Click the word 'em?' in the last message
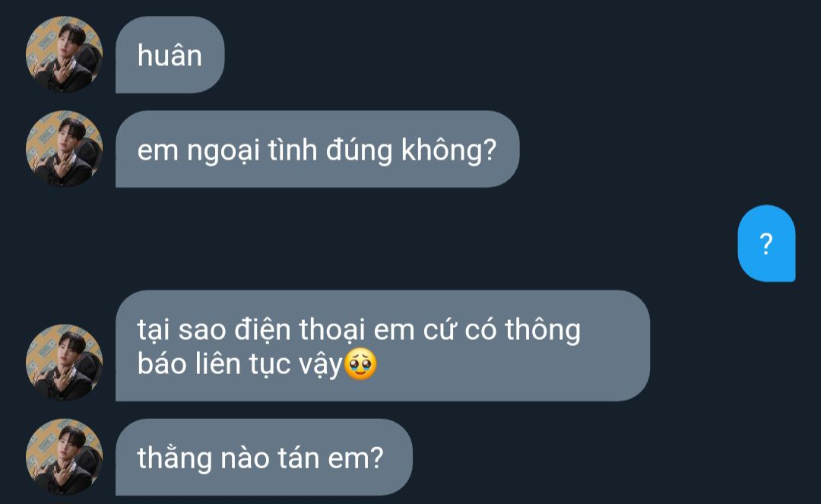Viewport: 821px width, 504px height. 356,459
